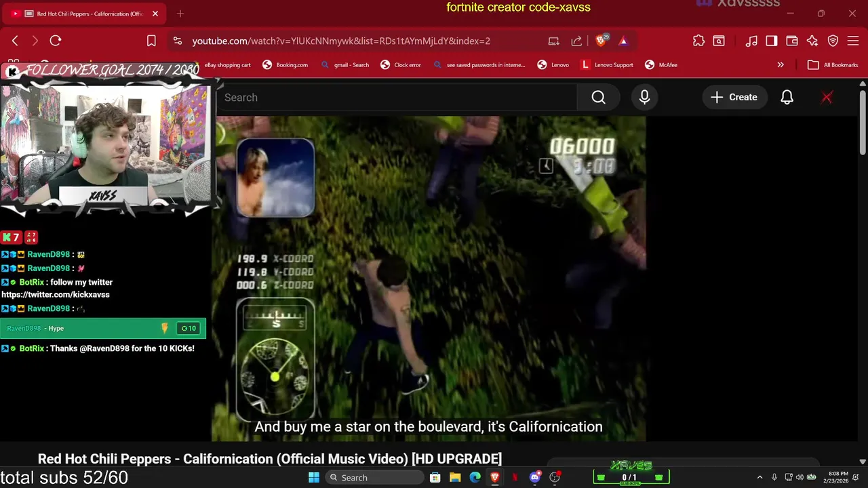The width and height of the screenshot is (868, 488).
Task: Toggle the browser sidebar panel
Action: pyautogui.click(x=772, y=41)
